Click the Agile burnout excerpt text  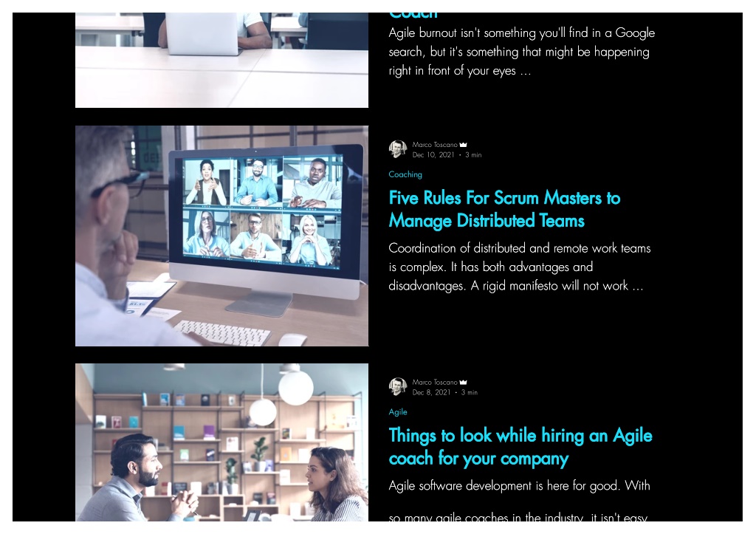pos(522,52)
